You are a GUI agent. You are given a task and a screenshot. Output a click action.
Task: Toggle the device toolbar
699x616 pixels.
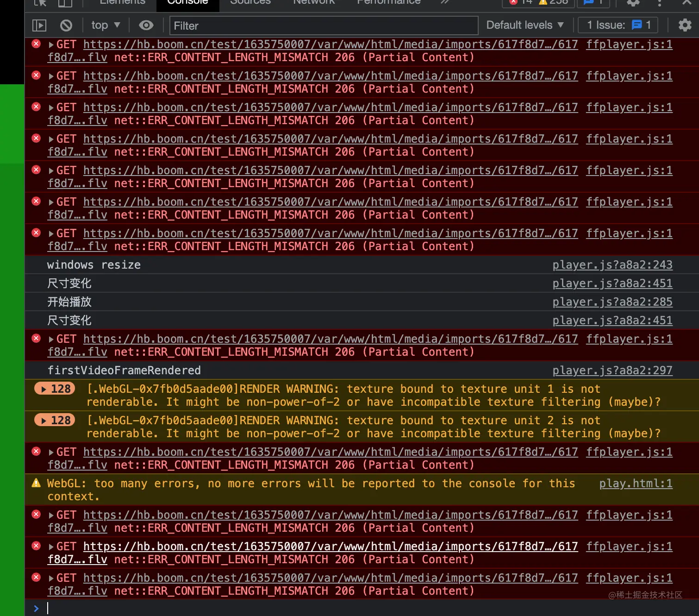(65, 2)
